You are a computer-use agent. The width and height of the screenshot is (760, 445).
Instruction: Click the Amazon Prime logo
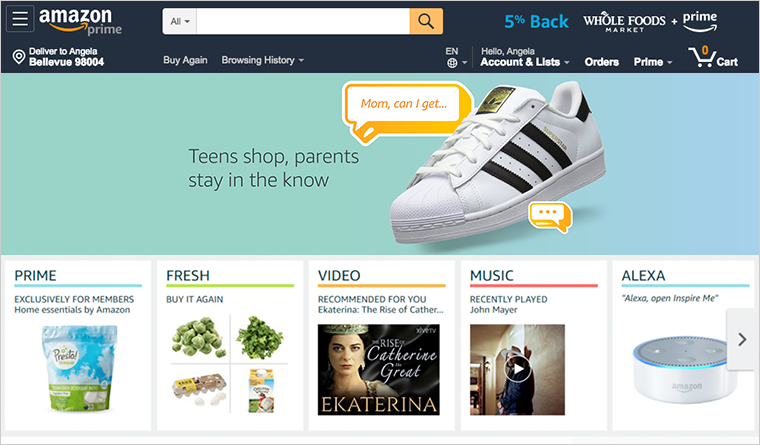(x=80, y=22)
